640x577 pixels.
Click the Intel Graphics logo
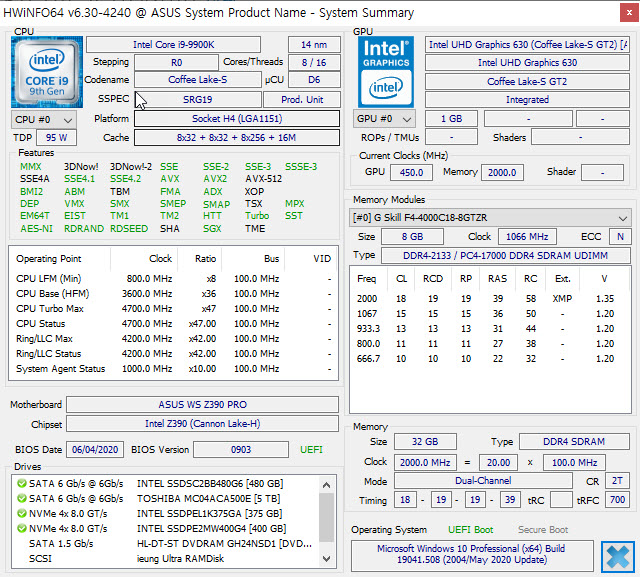coord(387,72)
